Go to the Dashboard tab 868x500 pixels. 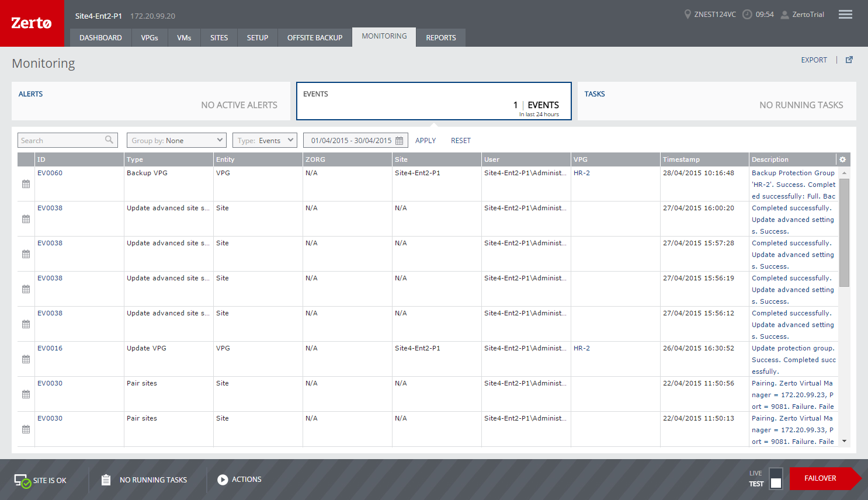point(100,37)
